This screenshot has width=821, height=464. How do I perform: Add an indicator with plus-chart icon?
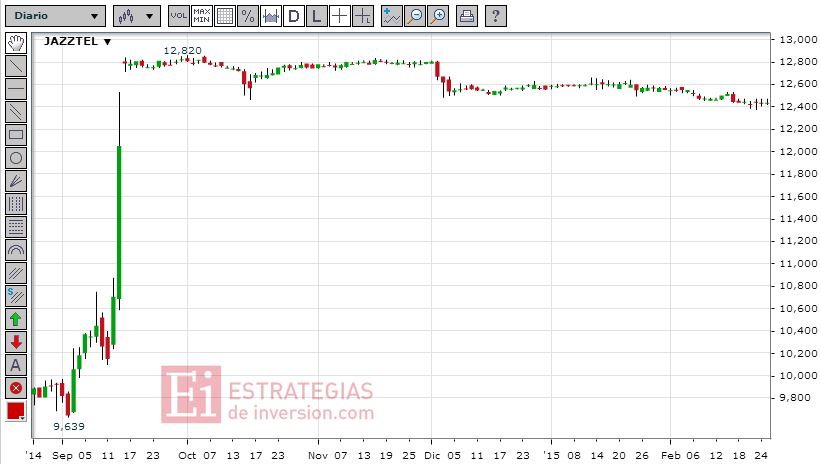pyautogui.click(x=391, y=16)
